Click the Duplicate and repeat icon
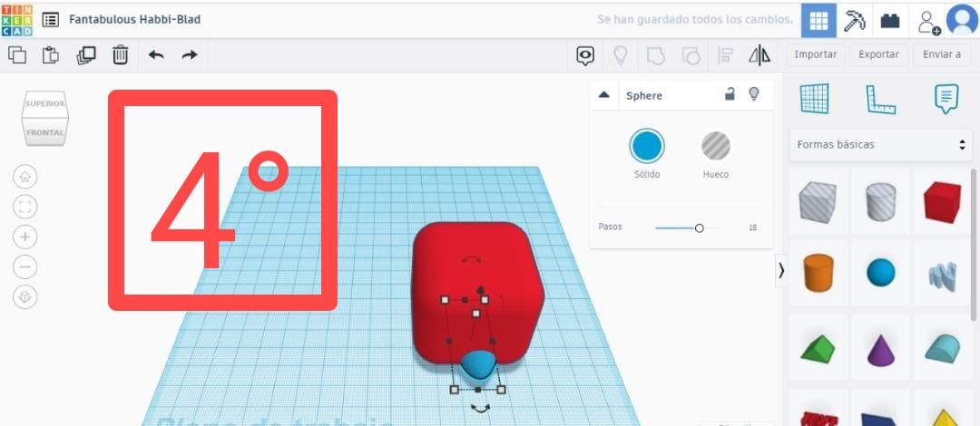980x426 pixels. (x=85, y=55)
